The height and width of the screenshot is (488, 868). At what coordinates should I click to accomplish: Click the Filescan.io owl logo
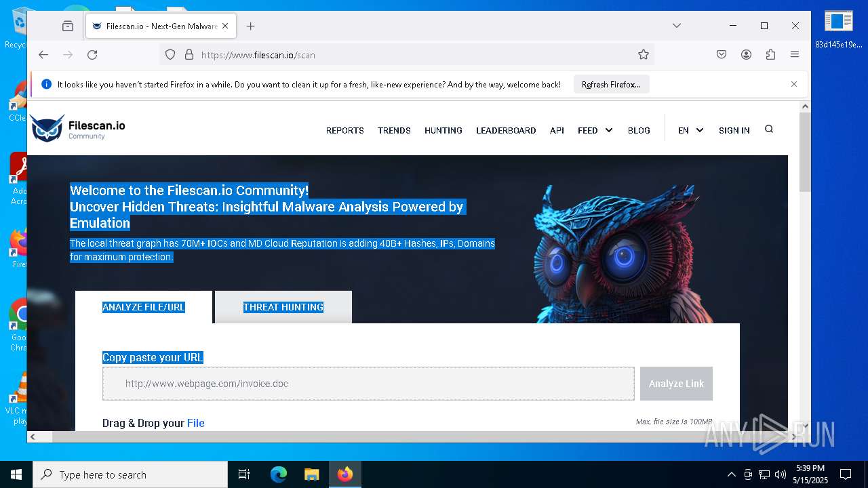coord(78,128)
